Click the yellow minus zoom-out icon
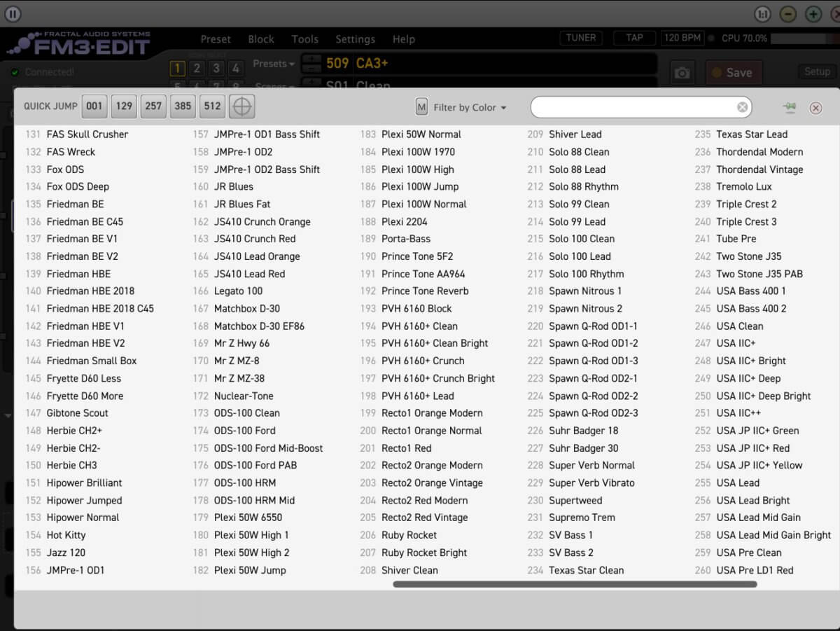The image size is (840, 631). coord(788,14)
